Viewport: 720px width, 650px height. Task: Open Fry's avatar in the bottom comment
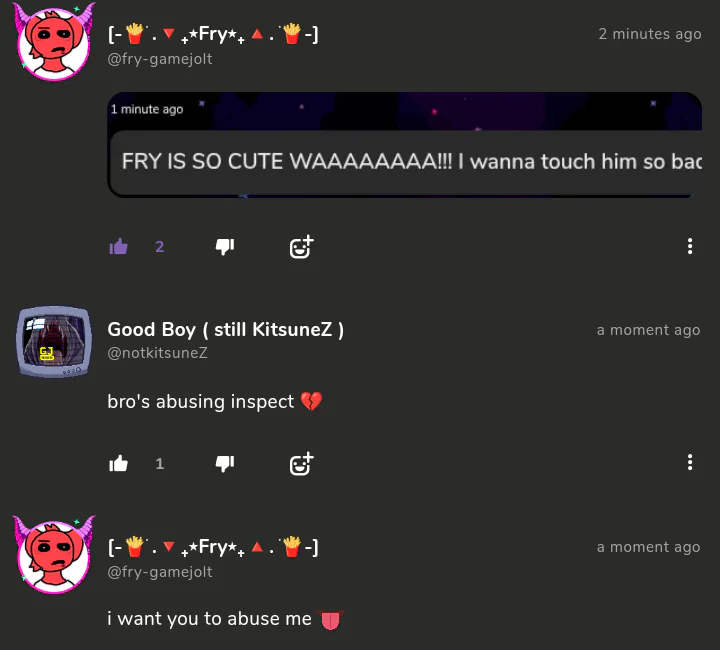(54, 555)
